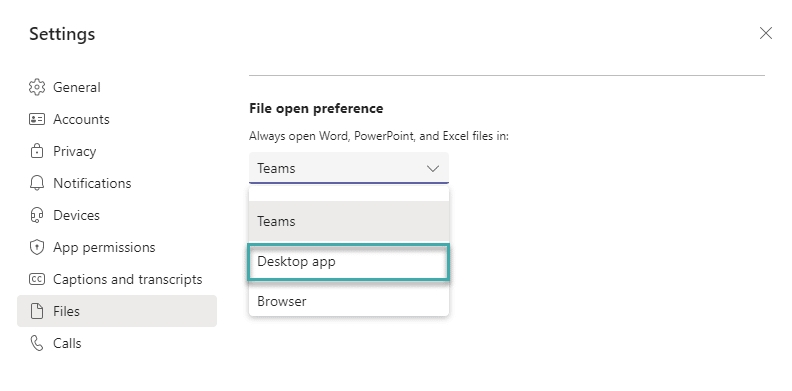Click the Accounts card icon

(37, 119)
